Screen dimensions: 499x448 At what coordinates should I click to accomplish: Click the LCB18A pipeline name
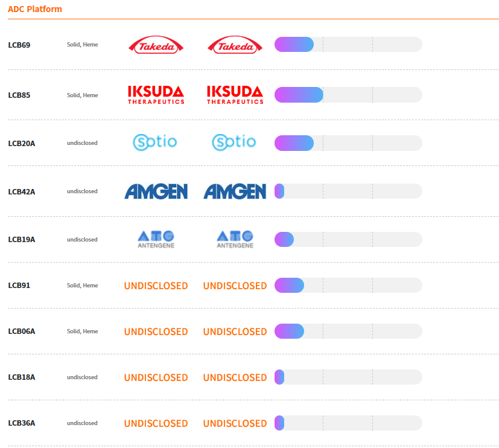click(22, 377)
